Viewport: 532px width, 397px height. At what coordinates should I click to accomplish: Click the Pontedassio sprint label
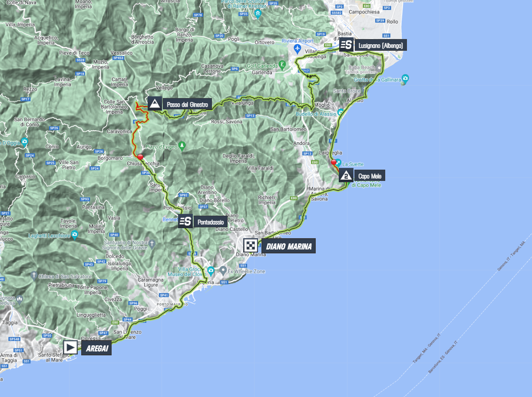211,222
